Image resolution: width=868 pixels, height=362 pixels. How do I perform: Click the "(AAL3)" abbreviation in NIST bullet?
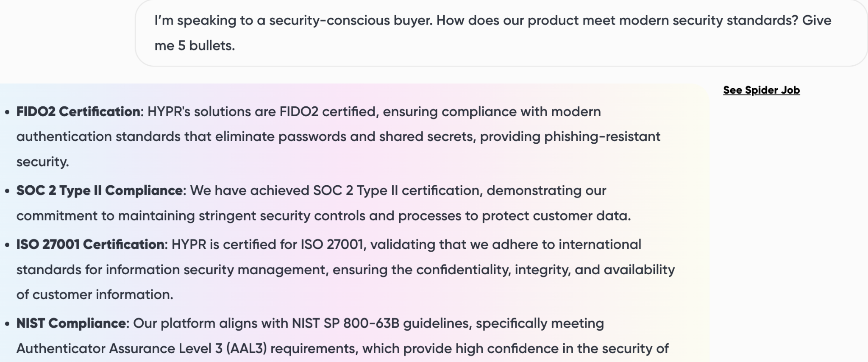[246, 348]
